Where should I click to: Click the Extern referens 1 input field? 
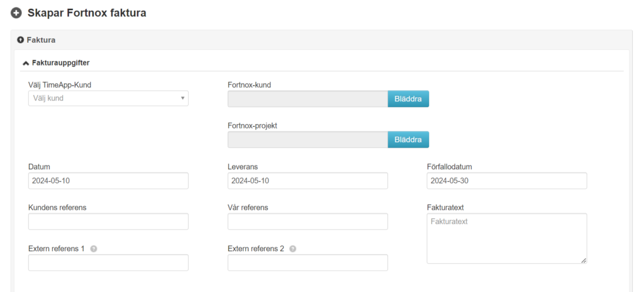(x=108, y=262)
